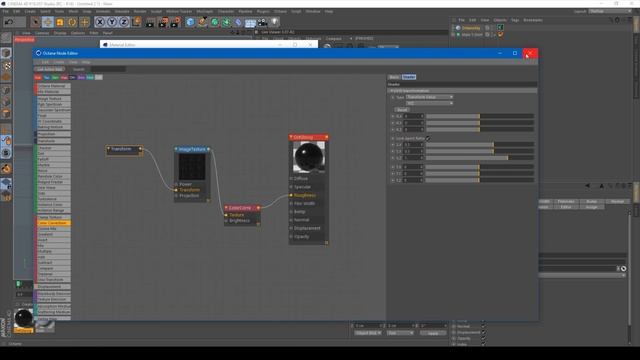
Task: Click the Reset button in shader panel
Action: [402, 110]
